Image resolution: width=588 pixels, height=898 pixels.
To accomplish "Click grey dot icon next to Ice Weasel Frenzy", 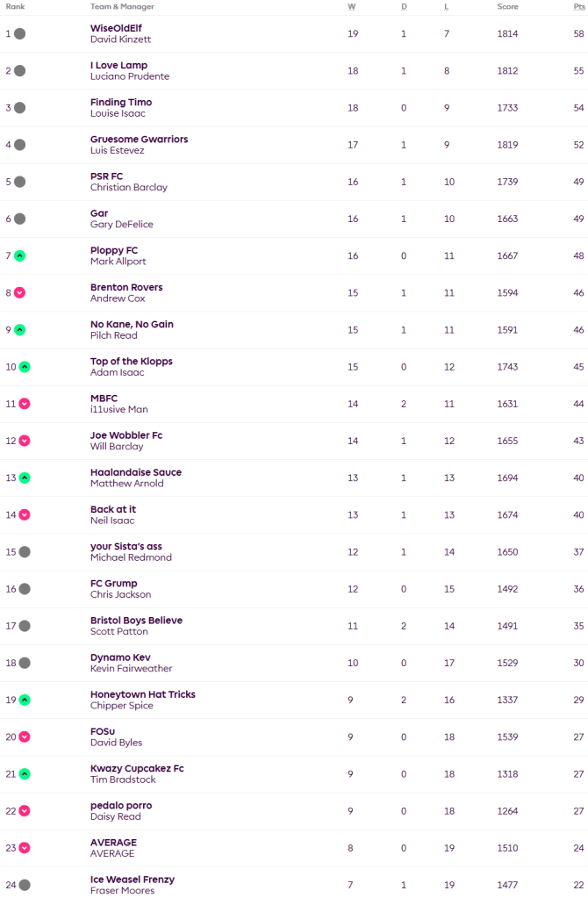I will 25,885.
